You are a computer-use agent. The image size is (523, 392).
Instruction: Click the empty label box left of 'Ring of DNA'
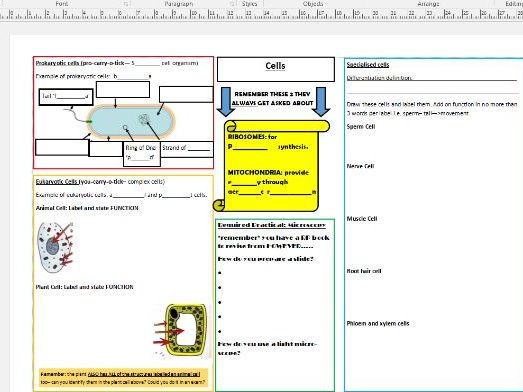pos(106,149)
